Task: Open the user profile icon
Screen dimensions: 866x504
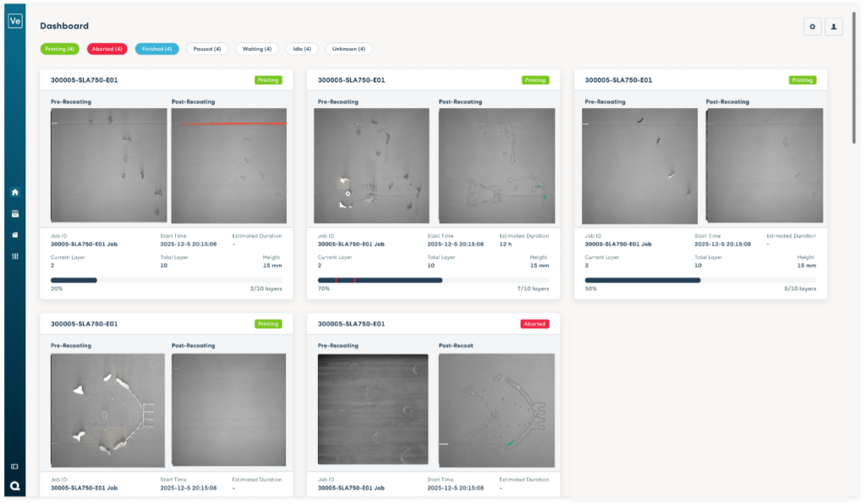Action: 834,27
